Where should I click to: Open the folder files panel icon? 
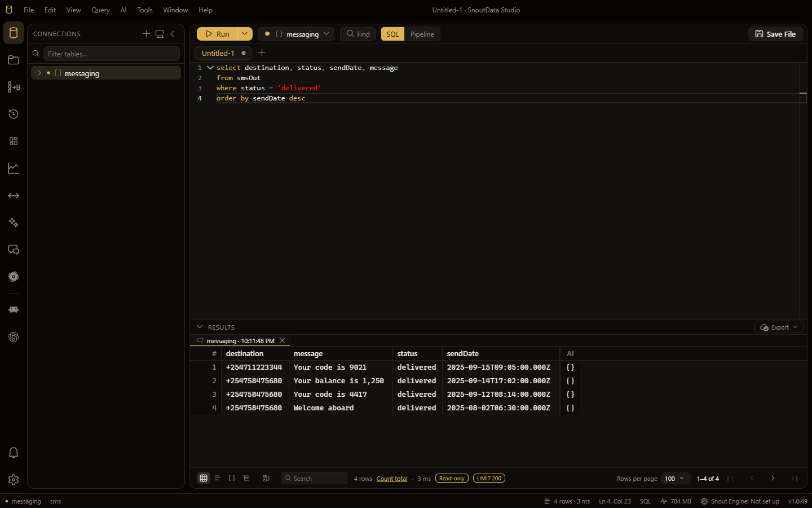pos(14,60)
